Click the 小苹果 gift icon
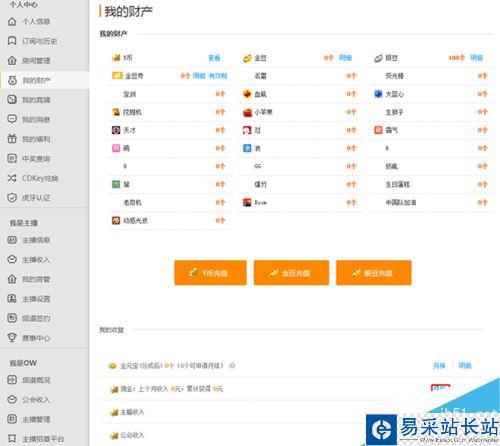Screen dimensions: 500x446 coord(247,112)
